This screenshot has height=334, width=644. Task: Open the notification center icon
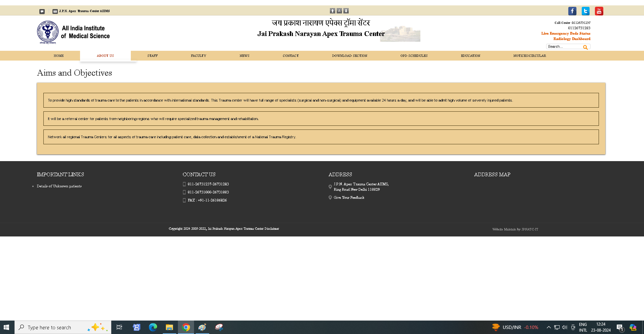coord(620,328)
